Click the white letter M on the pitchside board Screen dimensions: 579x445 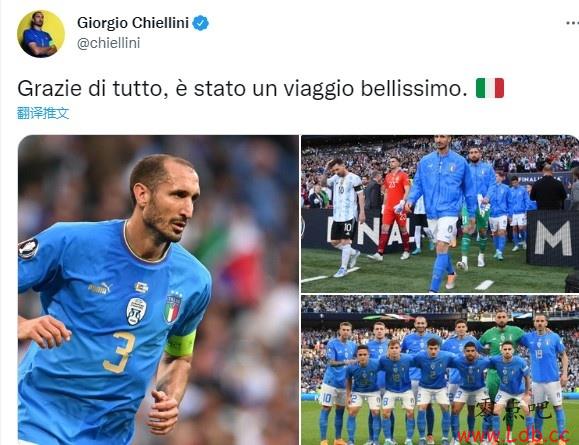pyautogui.click(x=553, y=238)
